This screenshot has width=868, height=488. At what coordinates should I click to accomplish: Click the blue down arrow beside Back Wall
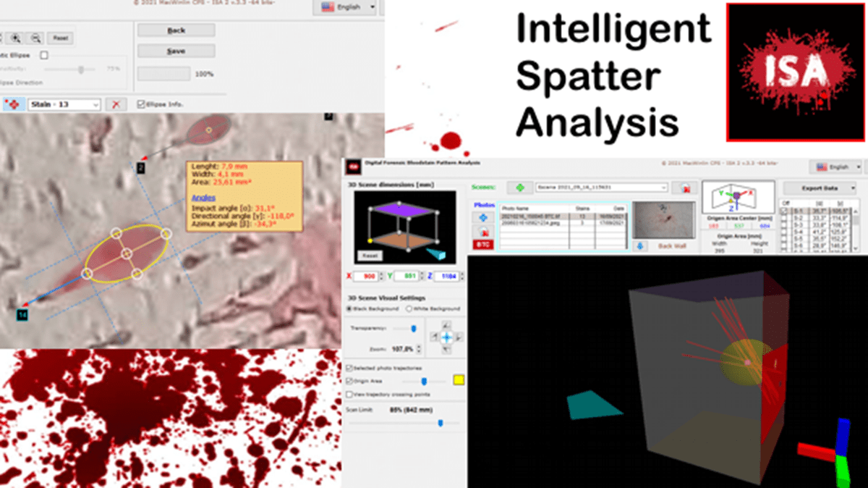tap(640, 246)
